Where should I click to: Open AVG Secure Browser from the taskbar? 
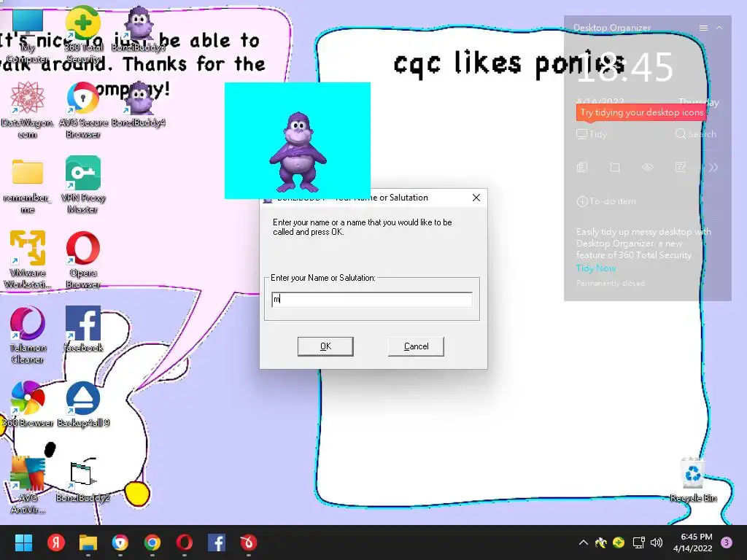point(120,542)
